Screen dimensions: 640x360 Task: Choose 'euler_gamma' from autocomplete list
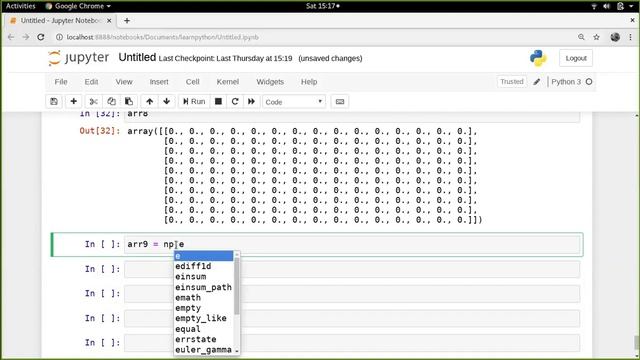point(203,350)
